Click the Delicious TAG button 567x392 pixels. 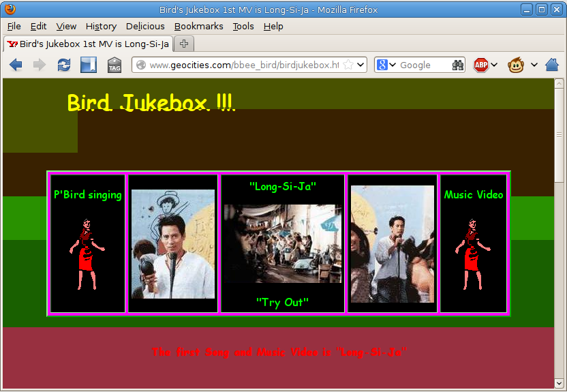[x=114, y=65]
